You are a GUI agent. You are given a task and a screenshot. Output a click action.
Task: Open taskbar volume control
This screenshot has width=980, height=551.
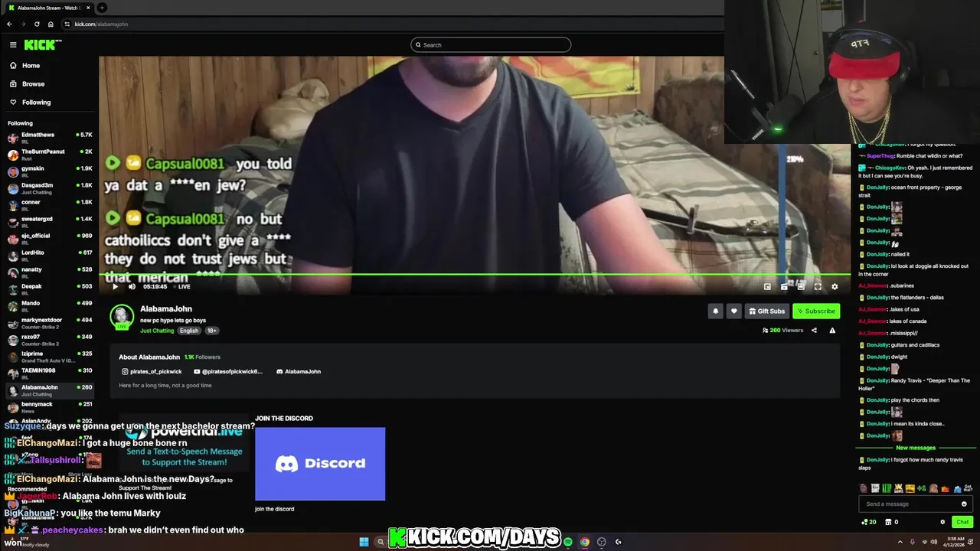[934, 542]
